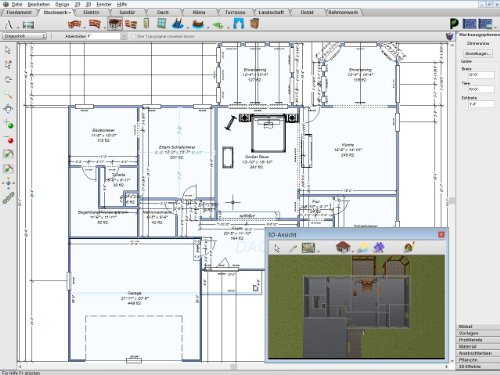Click the green plus tool in sidebar

9,124
